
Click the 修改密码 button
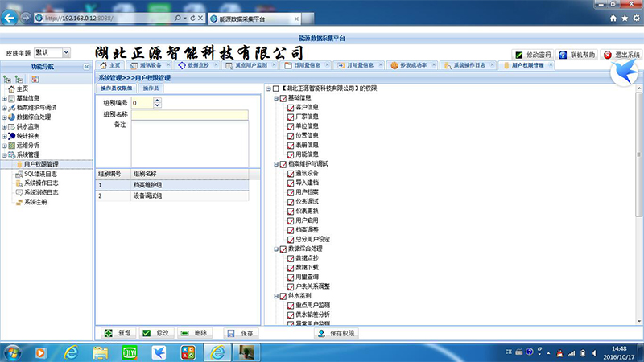point(533,55)
